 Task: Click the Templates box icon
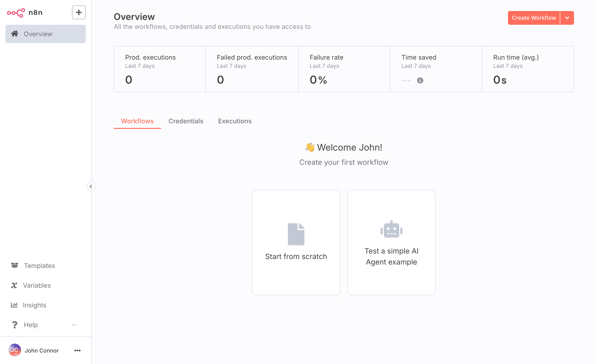point(15,265)
